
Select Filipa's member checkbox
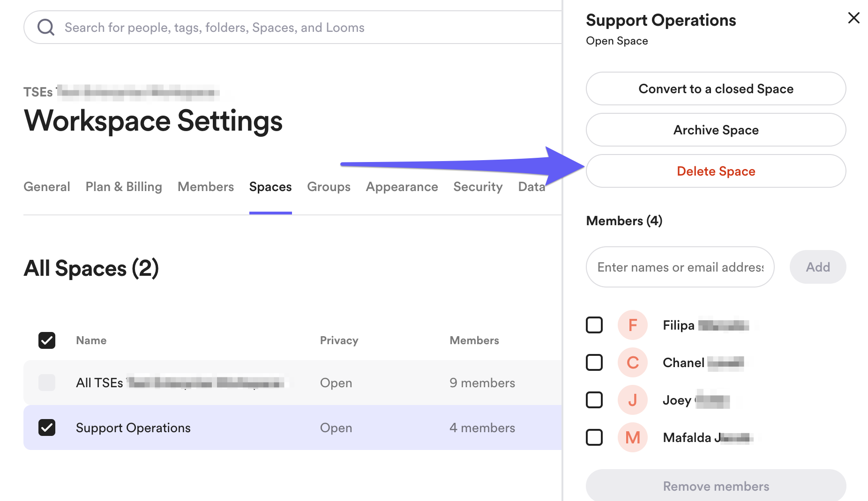click(594, 325)
